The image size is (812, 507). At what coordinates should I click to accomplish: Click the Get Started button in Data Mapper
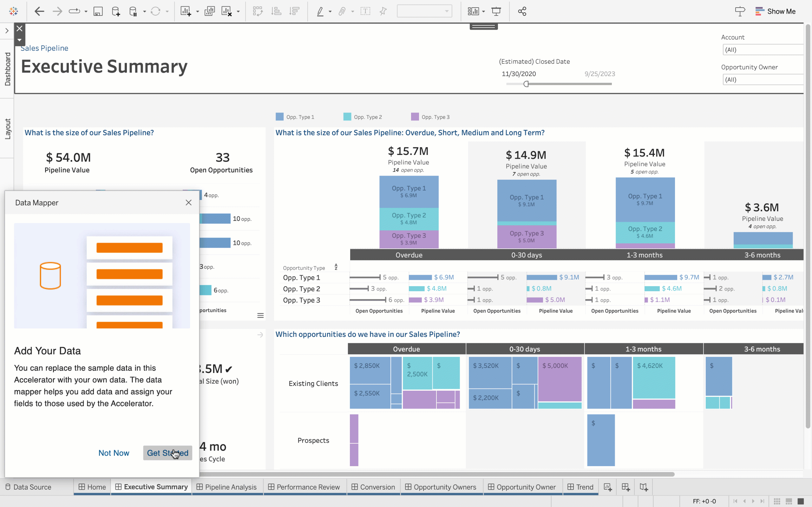tap(168, 453)
